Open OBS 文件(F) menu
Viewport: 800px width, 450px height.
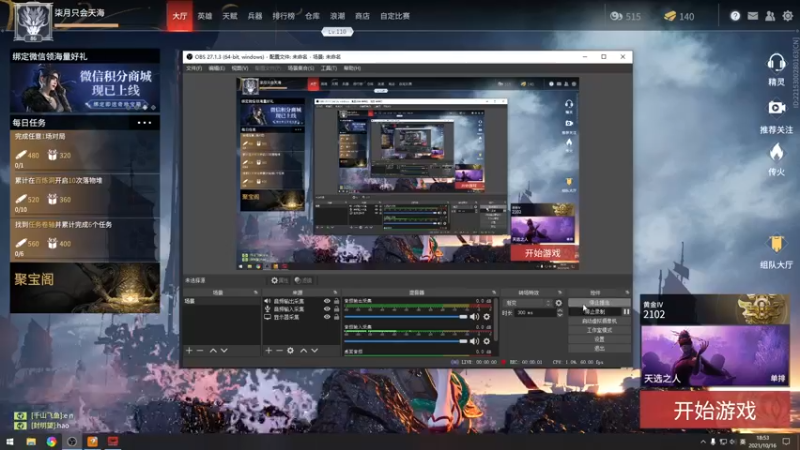[x=194, y=68]
